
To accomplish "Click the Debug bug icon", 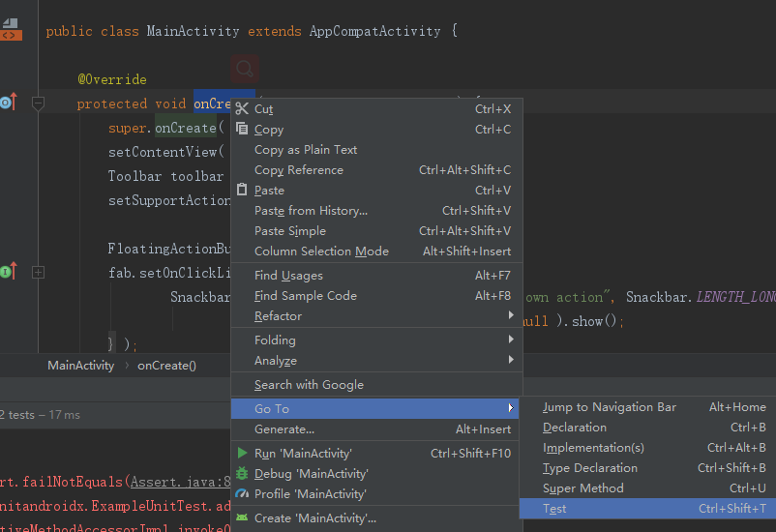I will [x=243, y=474].
